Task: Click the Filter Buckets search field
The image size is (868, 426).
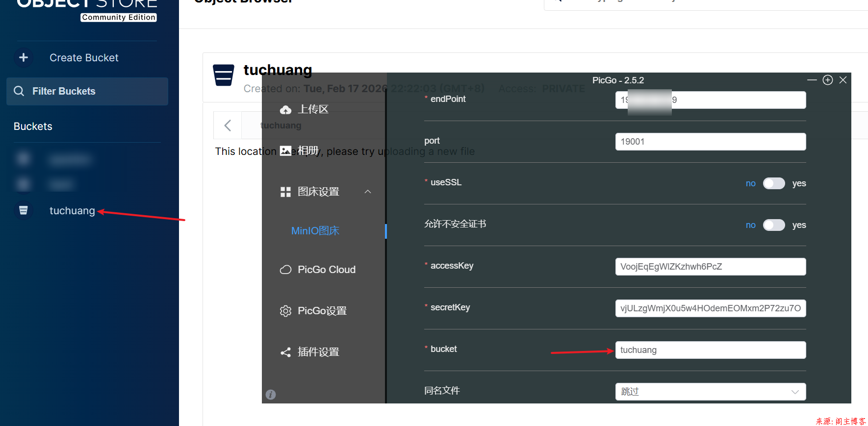Action: pos(87,91)
